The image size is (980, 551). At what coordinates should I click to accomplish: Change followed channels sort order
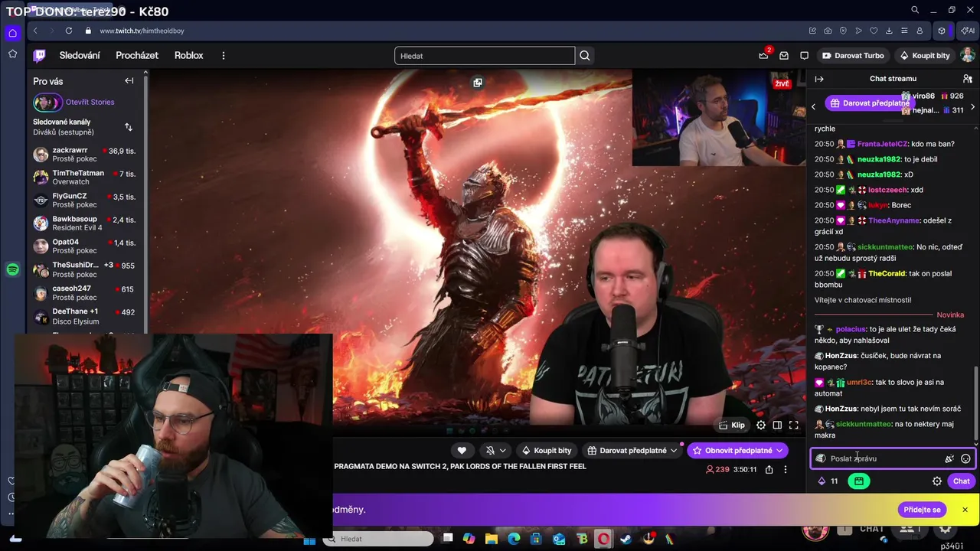pos(129,127)
